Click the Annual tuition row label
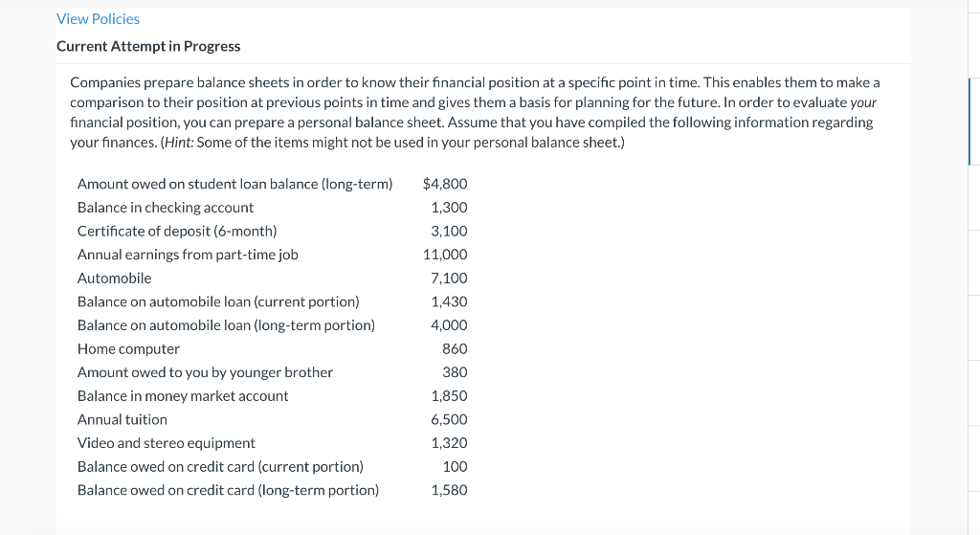Viewport: 980px width, 535px height. coord(122,419)
